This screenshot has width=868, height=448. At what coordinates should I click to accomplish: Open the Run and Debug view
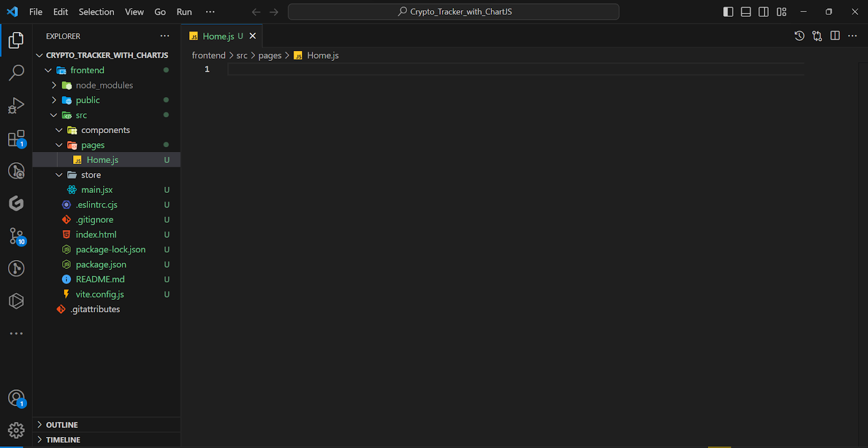(16, 105)
